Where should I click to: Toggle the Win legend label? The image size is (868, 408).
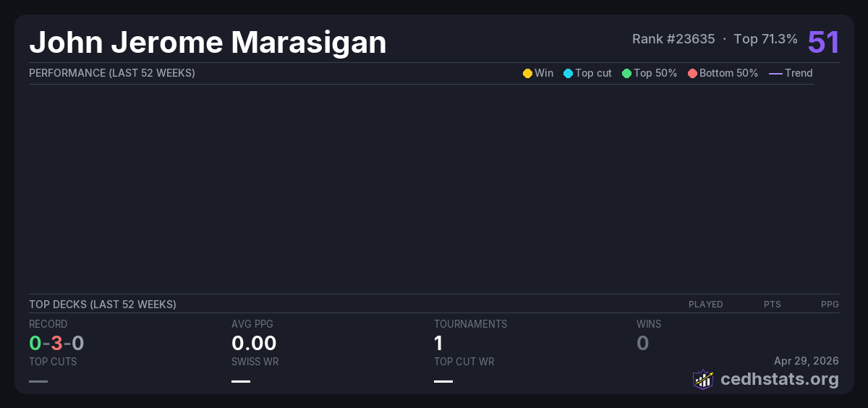543,73
